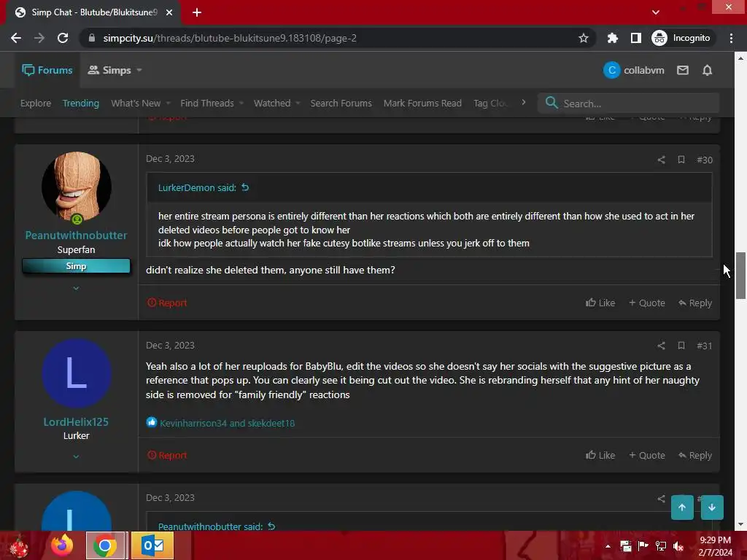747x560 pixels.
Task: Like Peanutwithnobutter's post
Action: [x=600, y=303]
